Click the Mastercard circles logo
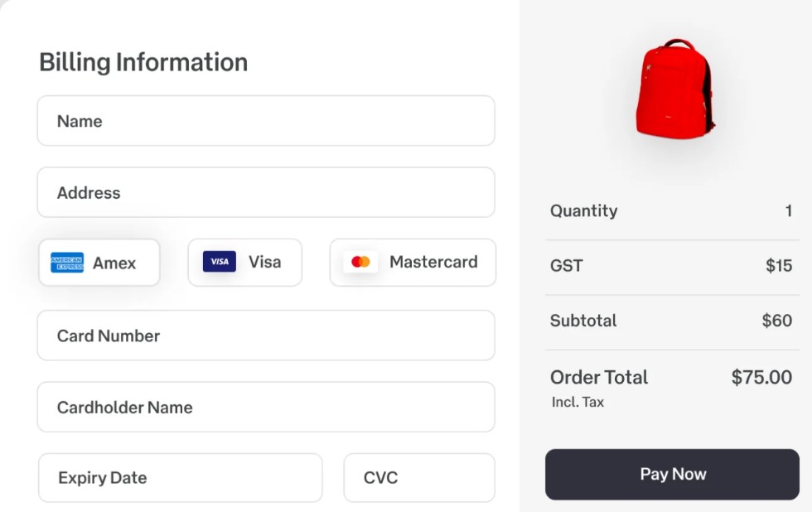The height and width of the screenshot is (512, 812). (360, 262)
